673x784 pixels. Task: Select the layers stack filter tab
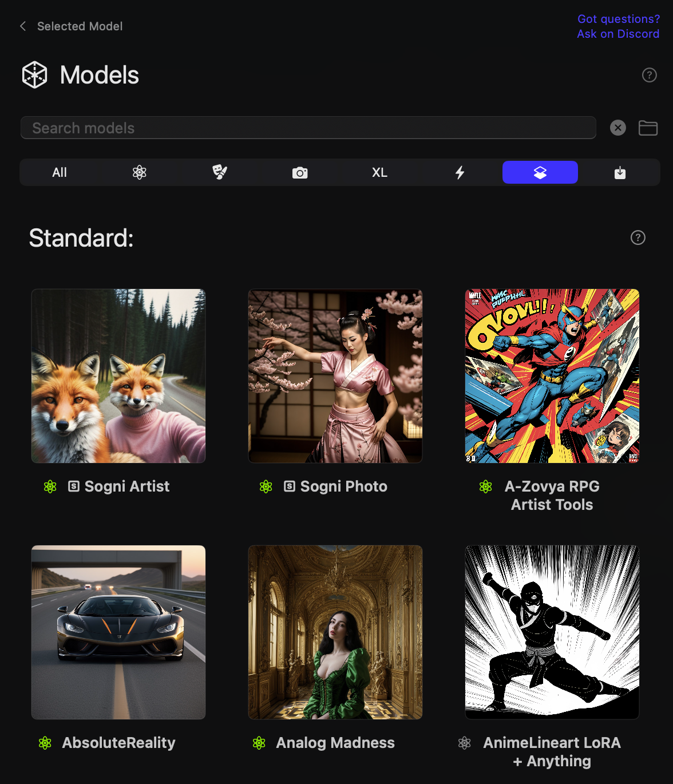point(540,172)
